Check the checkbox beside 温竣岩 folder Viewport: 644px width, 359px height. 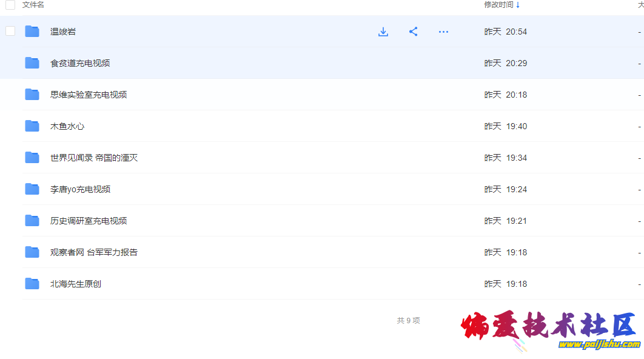tap(10, 31)
